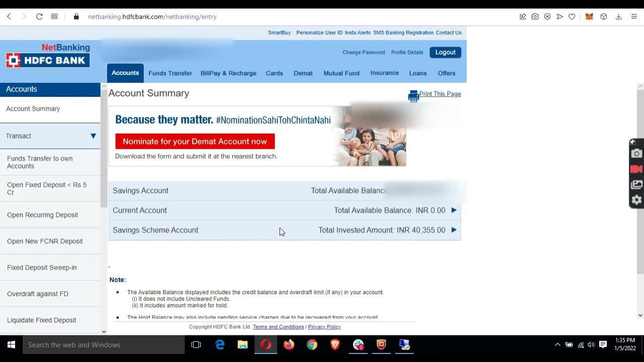This screenshot has height=362, width=644.
Task: Reload the page with refresh icon
Action: (x=39, y=17)
